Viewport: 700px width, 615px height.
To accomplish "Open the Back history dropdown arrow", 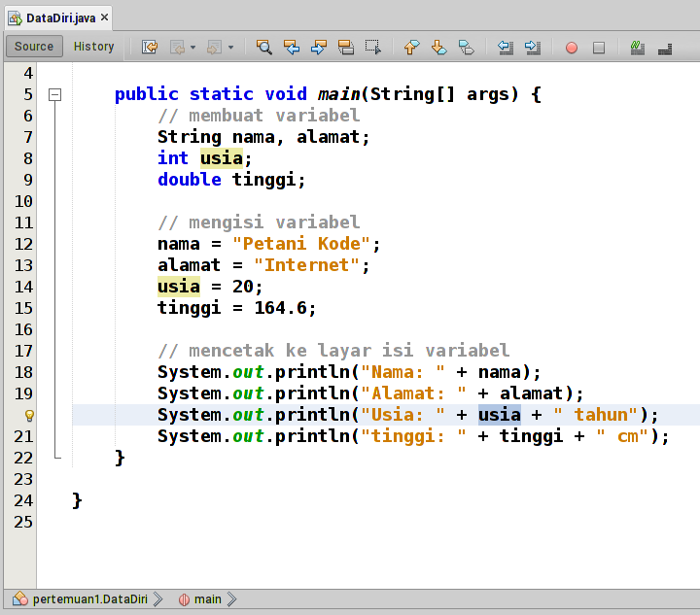I will coord(192,47).
